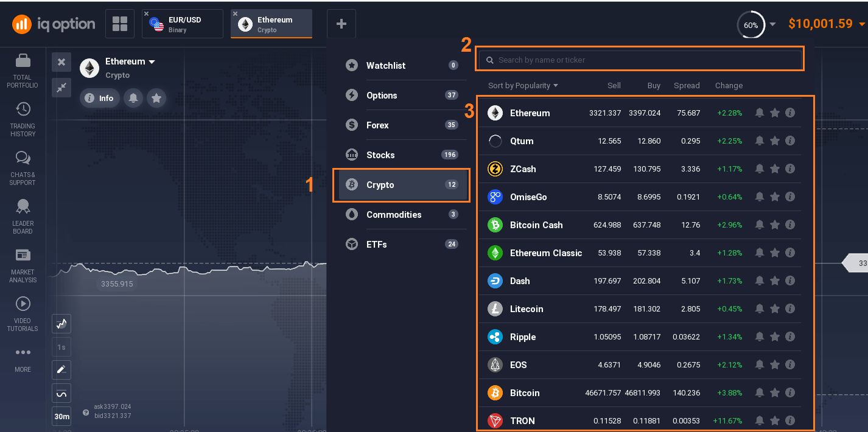
Task: Click the Info button under Ethereum
Action: pyautogui.click(x=100, y=98)
